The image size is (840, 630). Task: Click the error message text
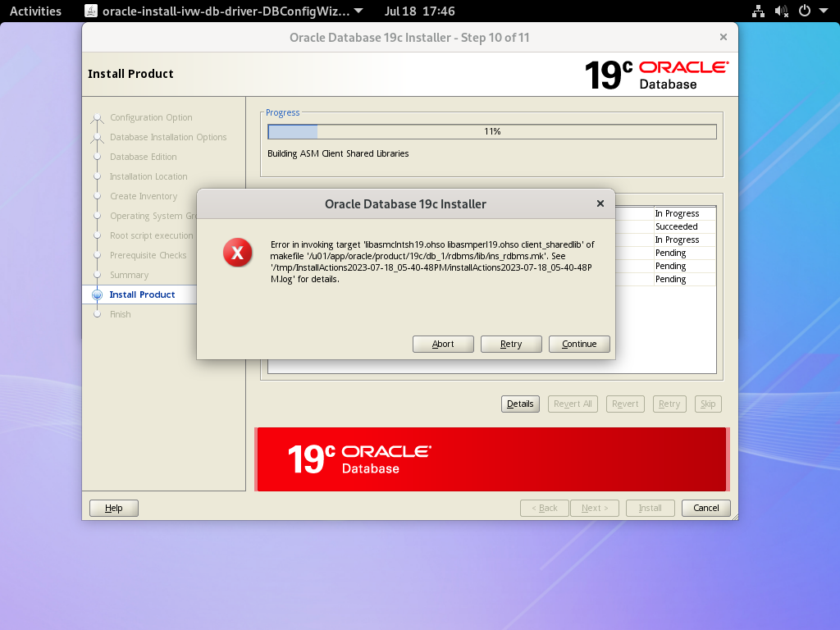[x=431, y=262]
